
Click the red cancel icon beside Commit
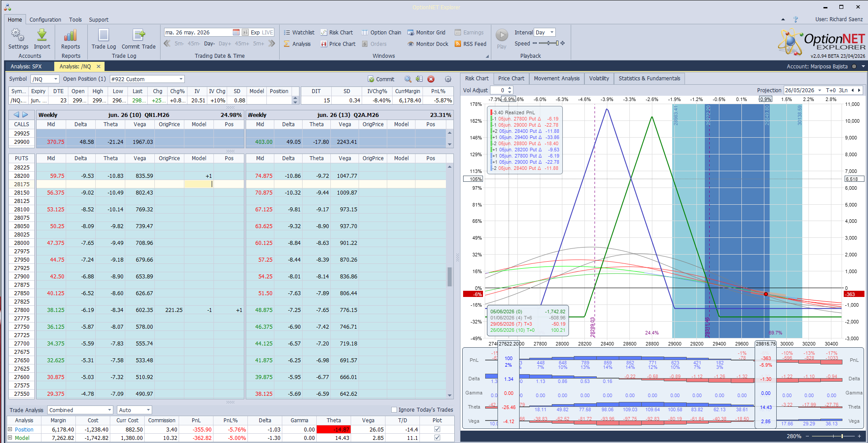[431, 79]
